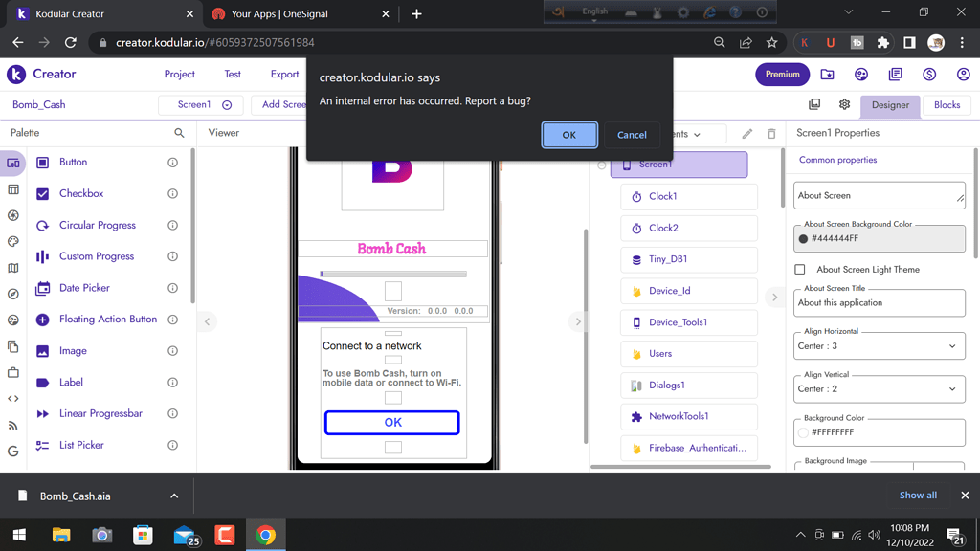Collapse the properties panel with side arrow
This screenshot has width=980, height=551.
click(774, 298)
